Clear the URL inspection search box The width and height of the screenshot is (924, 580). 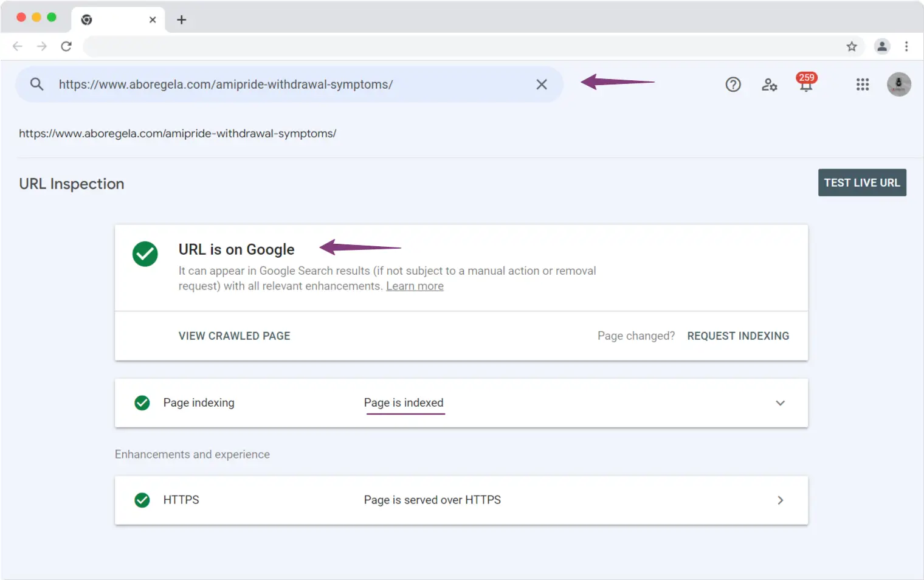coord(541,85)
